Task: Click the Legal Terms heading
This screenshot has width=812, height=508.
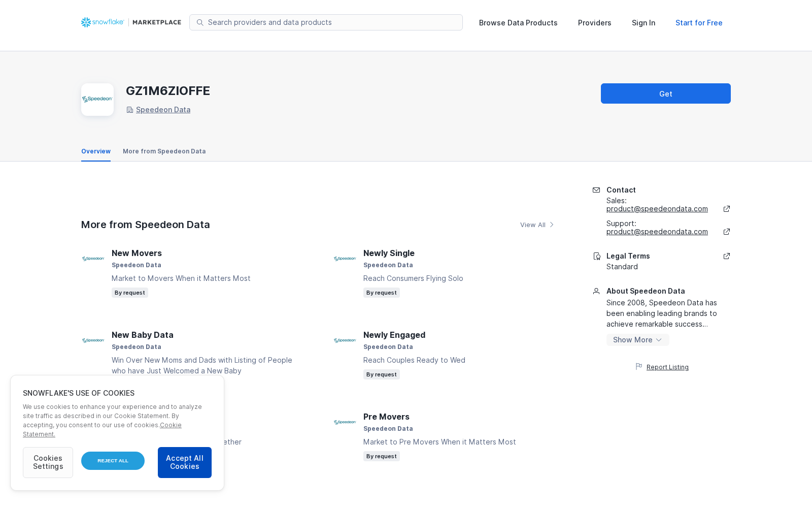Action: coord(628,256)
